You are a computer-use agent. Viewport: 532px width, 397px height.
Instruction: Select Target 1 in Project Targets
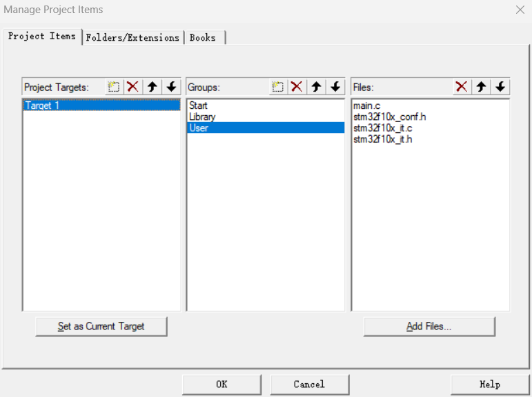coord(101,105)
